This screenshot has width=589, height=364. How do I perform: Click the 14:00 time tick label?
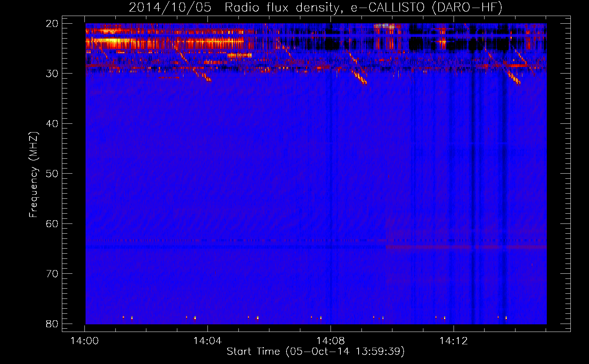84,341
